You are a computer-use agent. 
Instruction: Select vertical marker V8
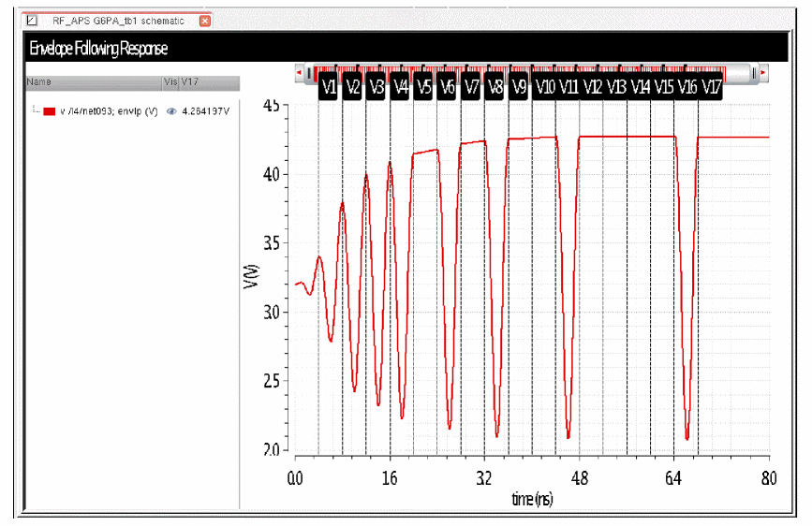click(x=495, y=86)
